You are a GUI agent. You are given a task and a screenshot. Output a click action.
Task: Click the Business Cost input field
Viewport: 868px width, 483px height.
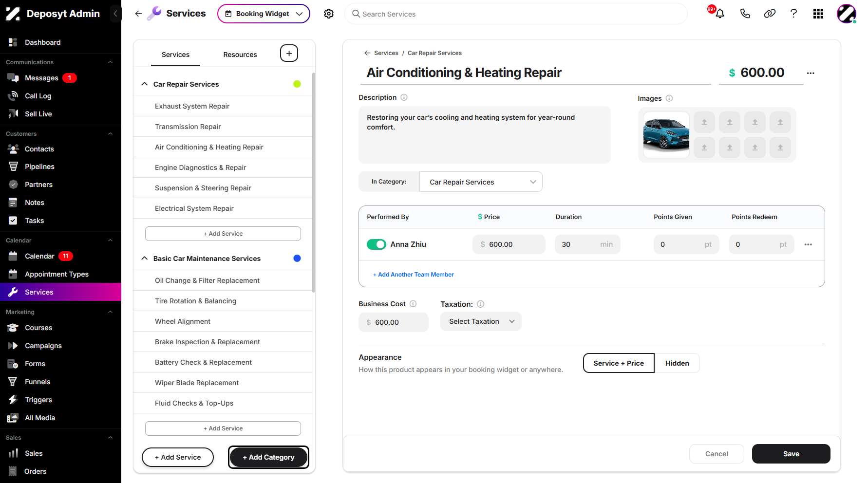tap(394, 322)
